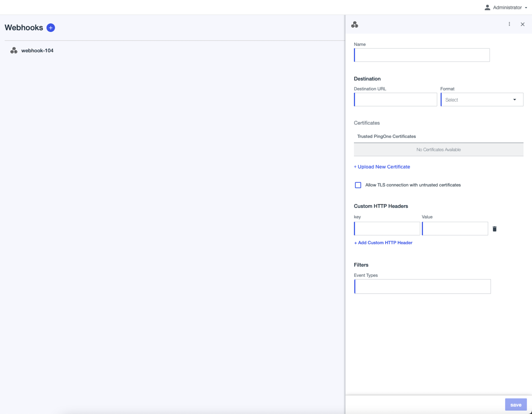This screenshot has height=414, width=532.
Task: Click the blue plus icon beside Webhooks
Action: pos(51,28)
